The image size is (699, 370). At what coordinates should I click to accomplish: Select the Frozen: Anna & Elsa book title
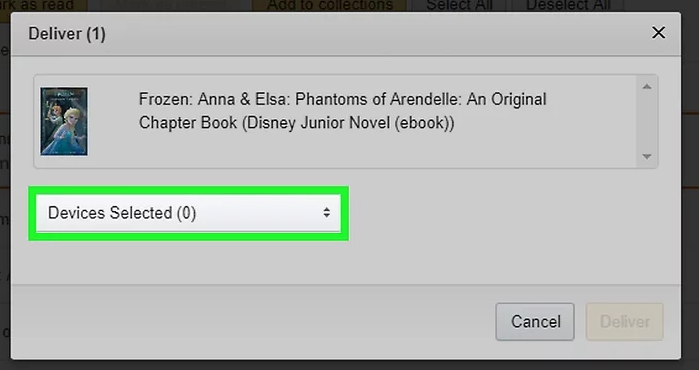click(342, 111)
